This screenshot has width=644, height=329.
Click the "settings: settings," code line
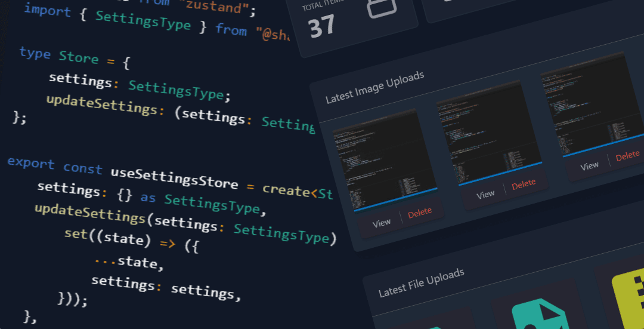166,287
